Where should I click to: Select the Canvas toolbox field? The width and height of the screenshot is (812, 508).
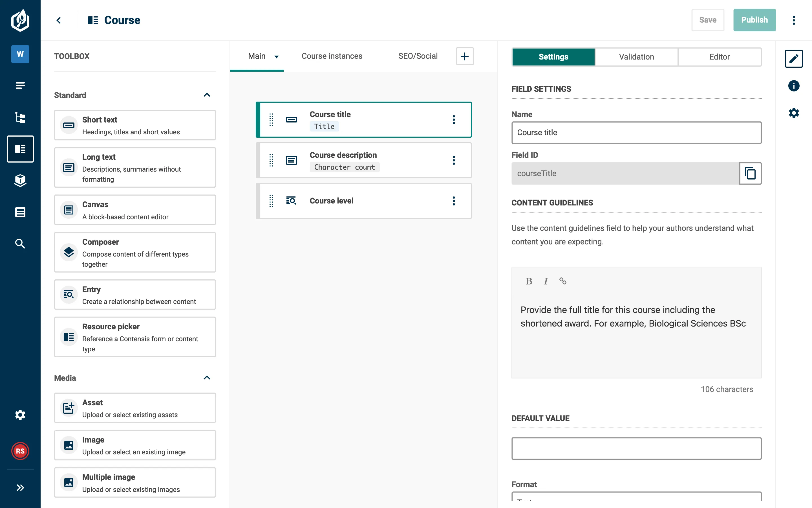point(135,210)
